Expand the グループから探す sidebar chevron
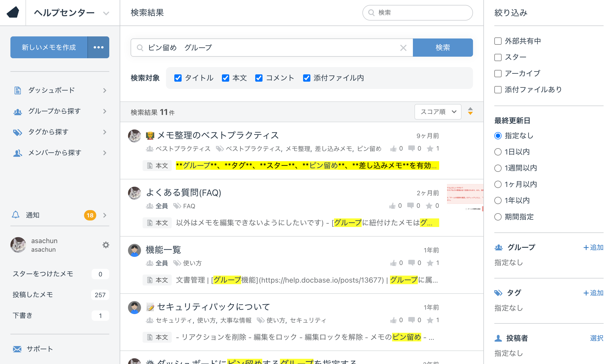The image size is (614, 364). coord(105,111)
